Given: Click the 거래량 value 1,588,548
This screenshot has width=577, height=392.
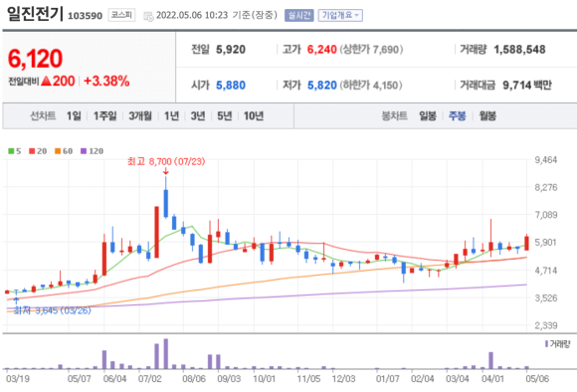Looking at the screenshot, I should (519, 50).
